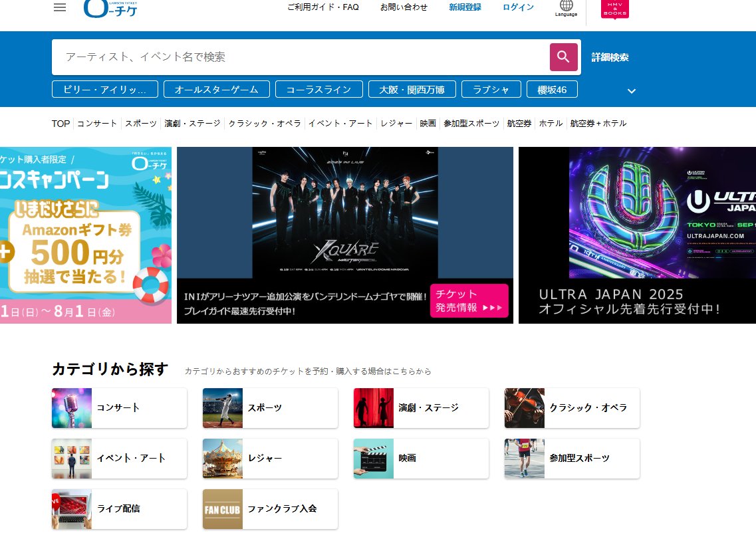This screenshot has width=756, height=545.
Task: Open the スポーツ category card
Action: point(271,408)
